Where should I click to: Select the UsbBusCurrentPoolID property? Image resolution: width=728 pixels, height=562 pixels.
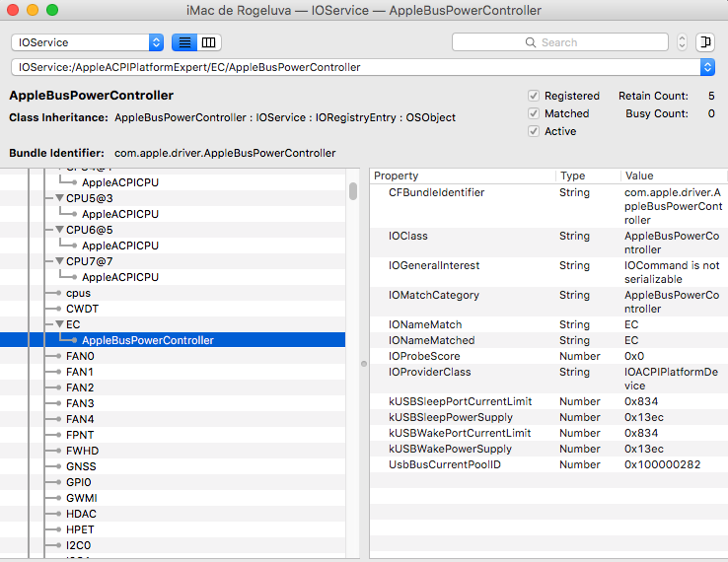(548, 464)
